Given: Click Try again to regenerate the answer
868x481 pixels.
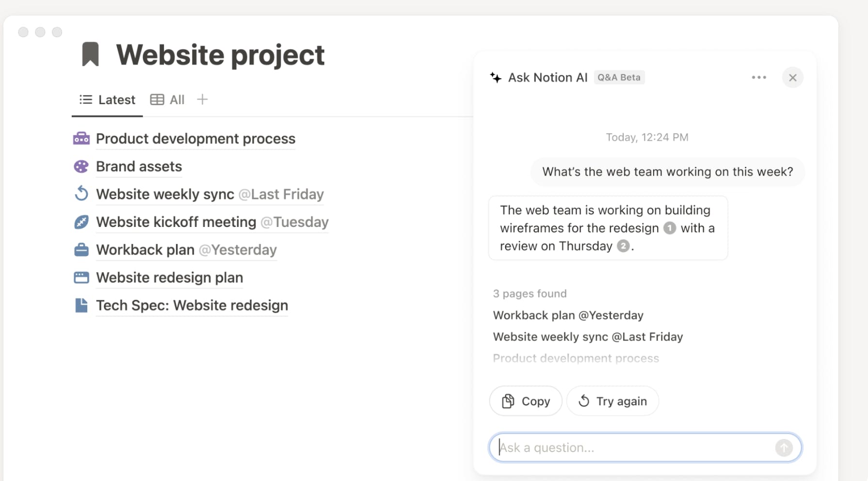Looking at the screenshot, I should click(612, 401).
